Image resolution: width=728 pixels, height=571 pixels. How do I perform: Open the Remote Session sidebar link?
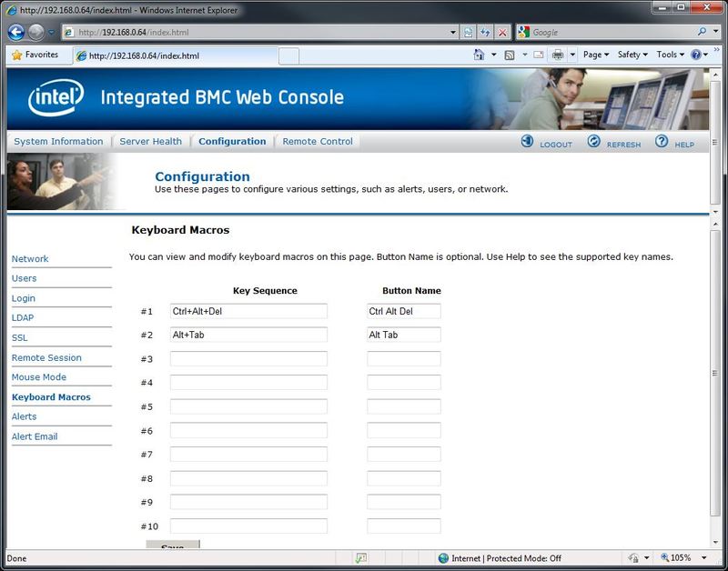pyautogui.click(x=46, y=358)
